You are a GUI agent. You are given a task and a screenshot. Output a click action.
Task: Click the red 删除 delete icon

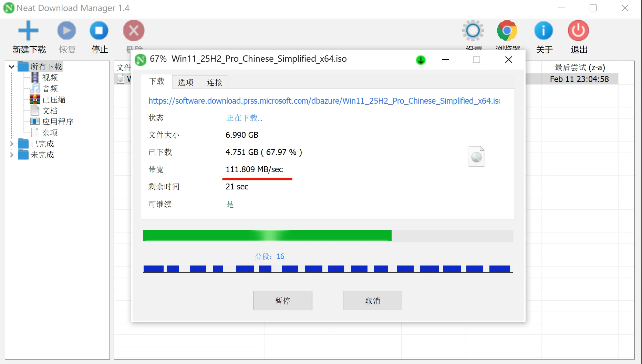(x=134, y=31)
